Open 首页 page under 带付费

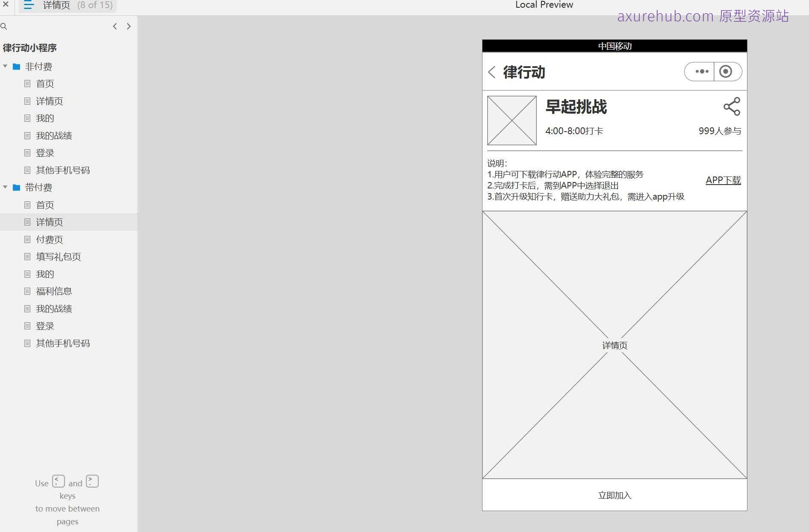(45, 205)
